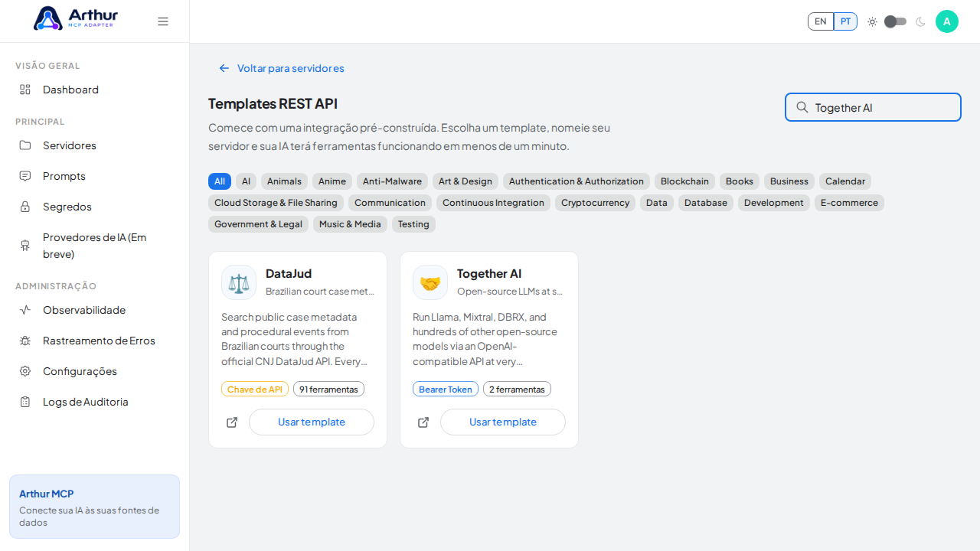Click the Arthur MCP info card

[x=95, y=507]
